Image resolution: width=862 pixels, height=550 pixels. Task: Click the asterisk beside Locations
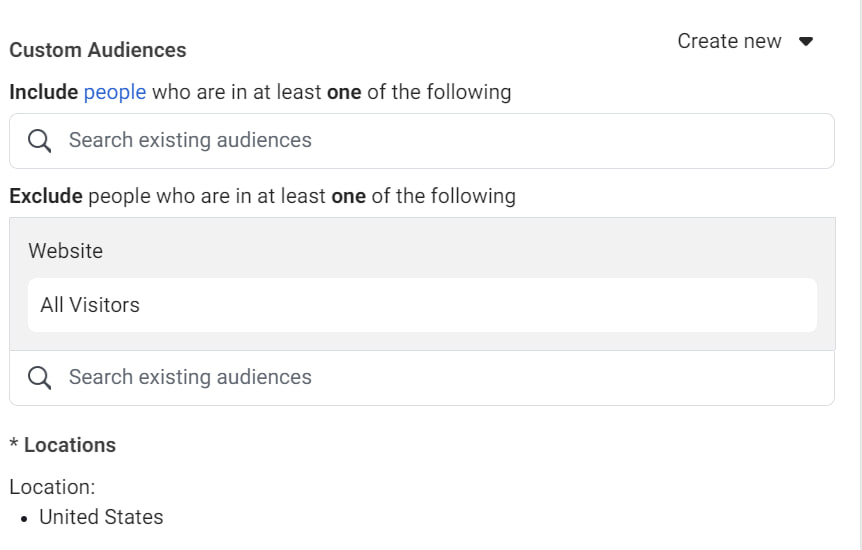coord(14,443)
